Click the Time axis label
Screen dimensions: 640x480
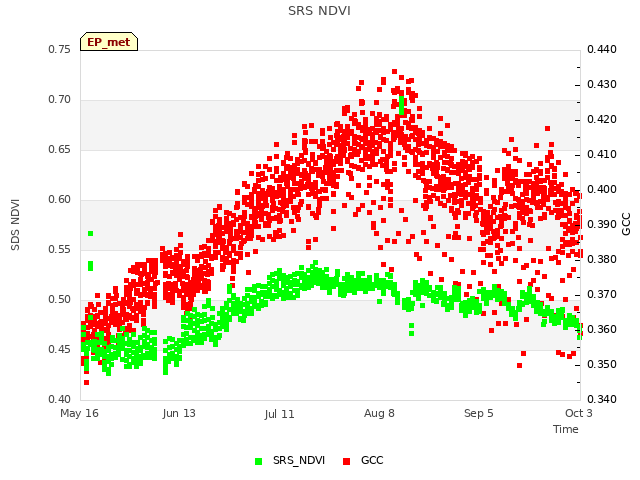pyautogui.click(x=566, y=429)
